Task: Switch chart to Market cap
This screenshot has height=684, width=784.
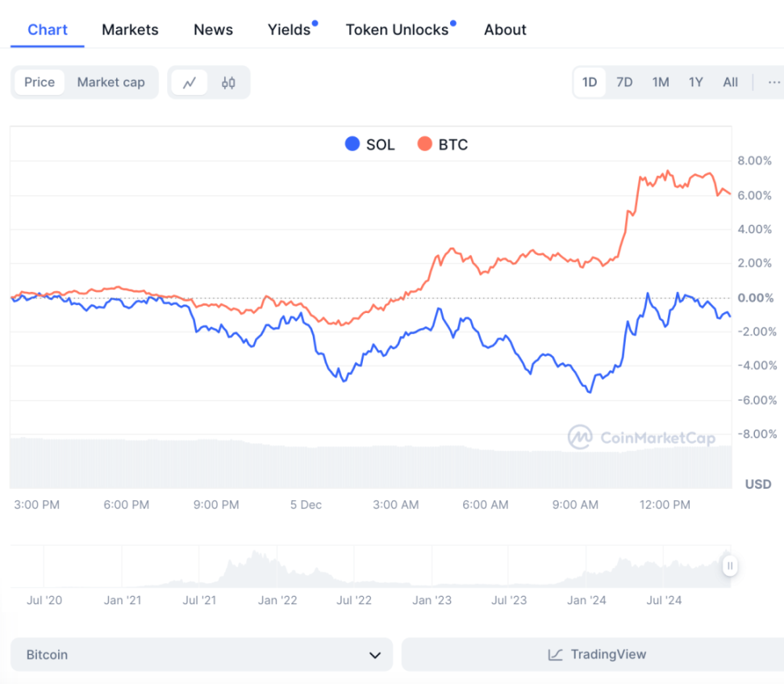Action: click(111, 82)
